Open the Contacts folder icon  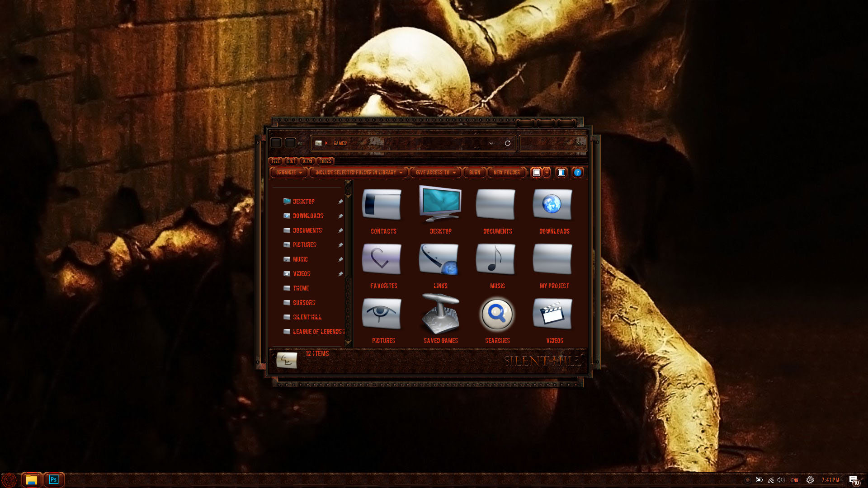coord(382,205)
